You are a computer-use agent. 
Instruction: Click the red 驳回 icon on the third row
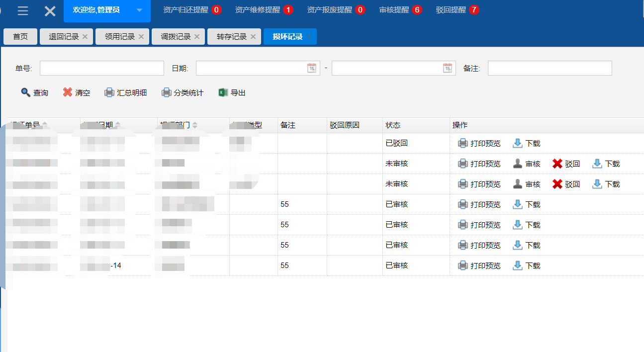(x=556, y=183)
